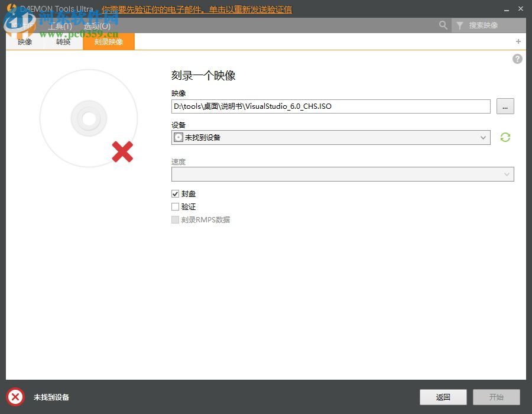Screen dimensions: 532x414
Task: Switch to the 转换 tab
Action: click(63, 41)
